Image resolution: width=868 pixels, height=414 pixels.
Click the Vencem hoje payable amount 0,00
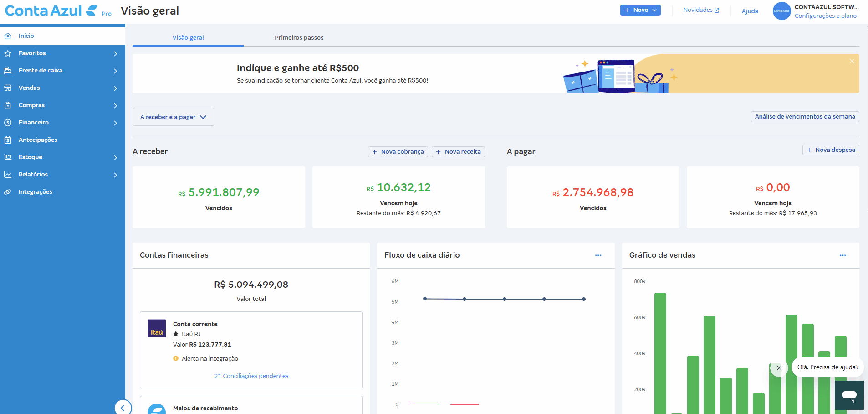click(x=773, y=187)
